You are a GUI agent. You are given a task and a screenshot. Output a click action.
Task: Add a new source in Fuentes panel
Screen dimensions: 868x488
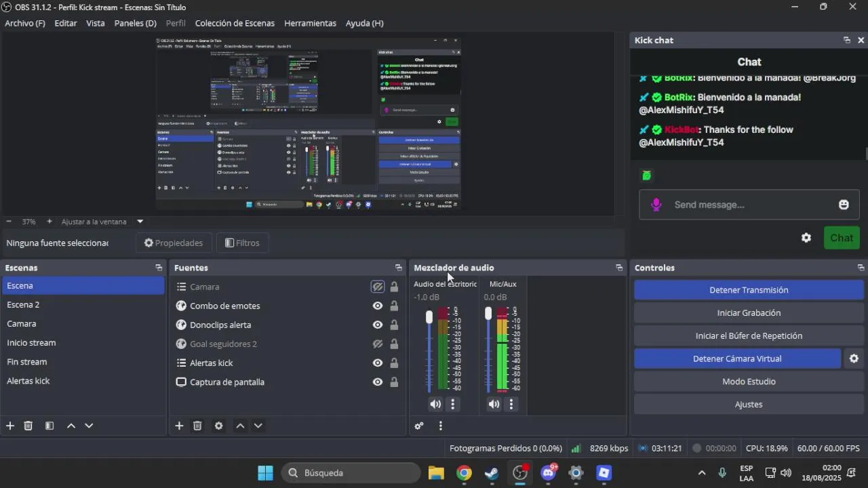pos(179,426)
